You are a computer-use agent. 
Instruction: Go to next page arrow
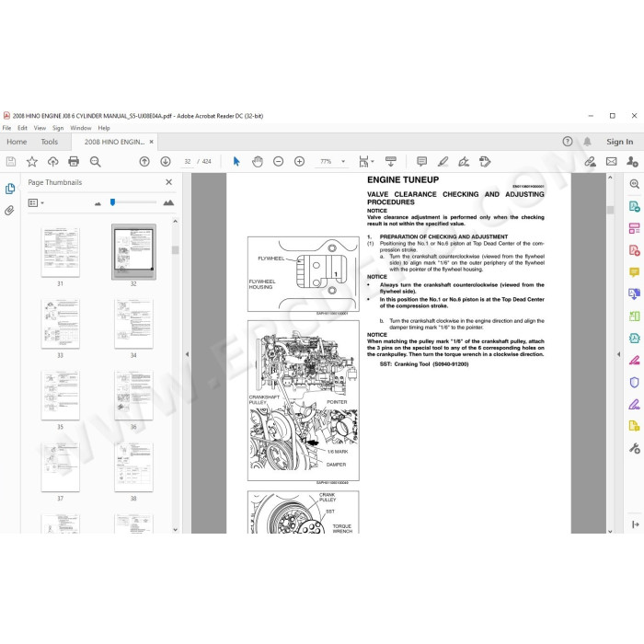tap(165, 161)
